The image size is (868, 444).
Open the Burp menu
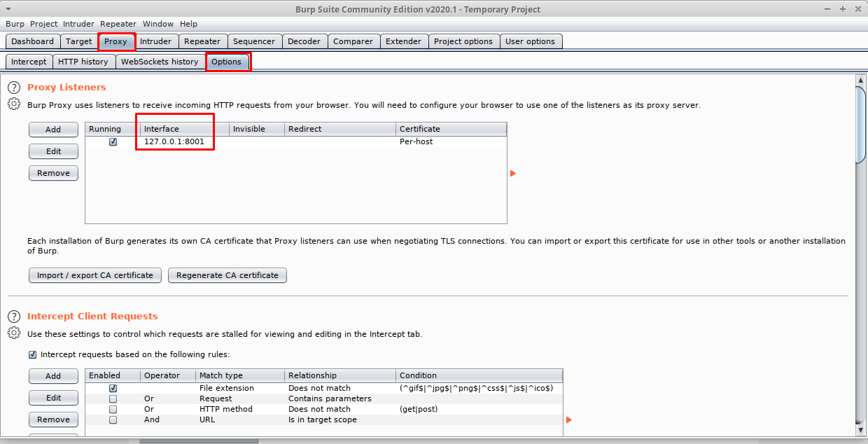pyautogui.click(x=15, y=23)
